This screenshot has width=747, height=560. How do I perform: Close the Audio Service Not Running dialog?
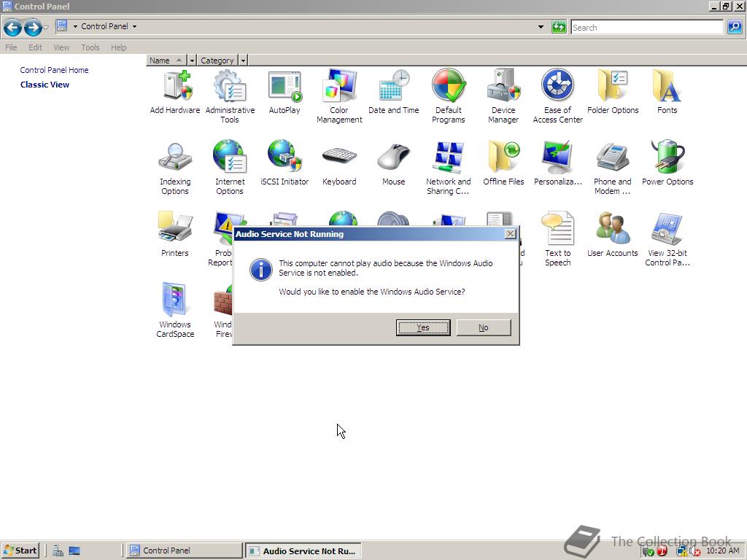pyautogui.click(x=510, y=234)
